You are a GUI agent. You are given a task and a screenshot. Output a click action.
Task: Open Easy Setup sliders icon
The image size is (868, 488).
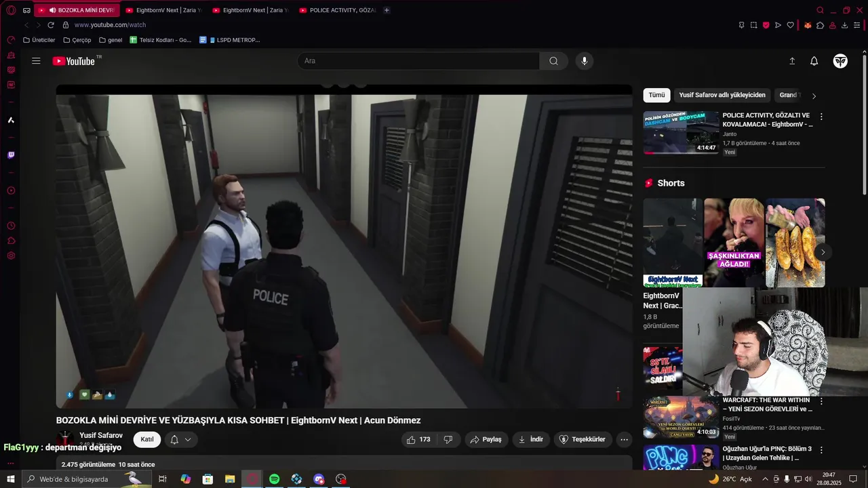[857, 25]
